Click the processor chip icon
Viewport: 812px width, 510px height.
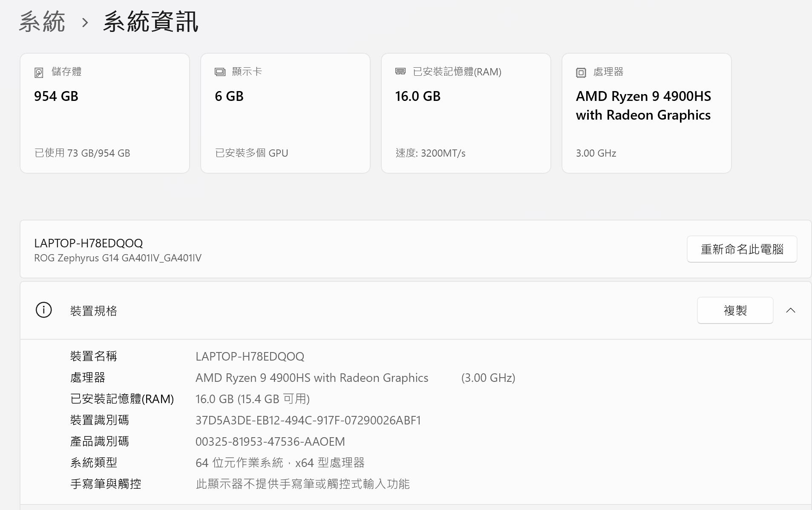tap(581, 72)
